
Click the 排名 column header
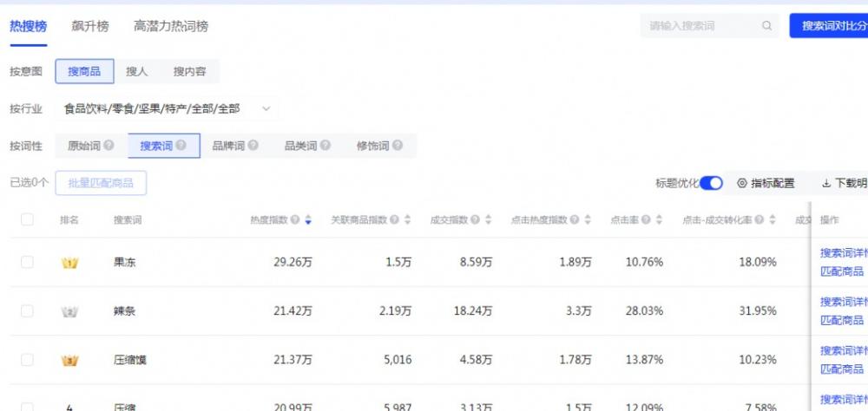pos(69,219)
